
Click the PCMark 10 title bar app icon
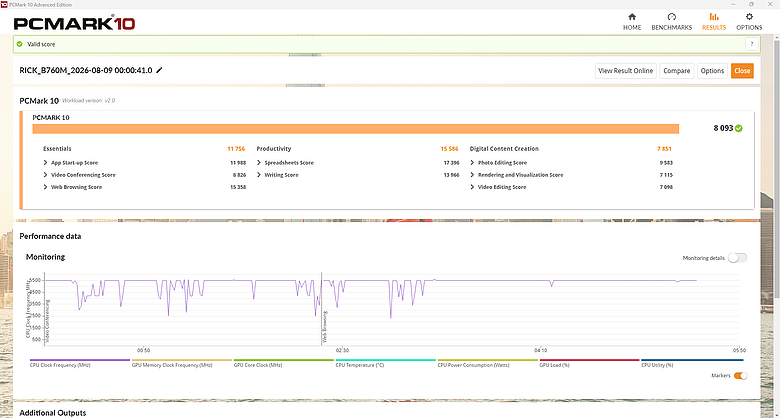pos(4,4)
